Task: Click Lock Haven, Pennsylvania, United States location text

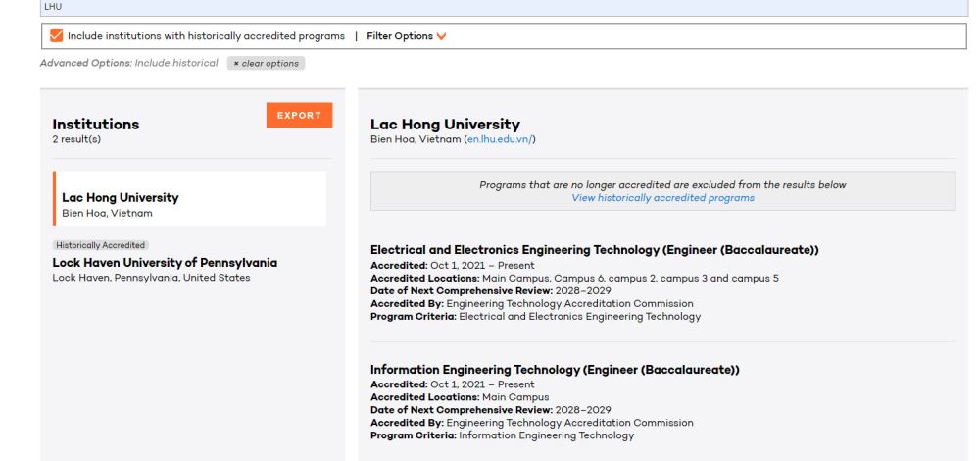Action: tap(151, 278)
